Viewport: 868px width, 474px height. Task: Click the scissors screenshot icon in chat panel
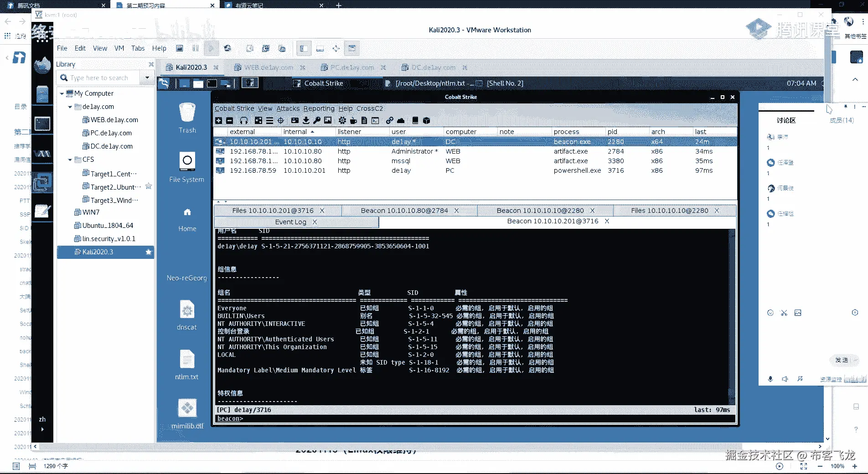coord(784,313)
